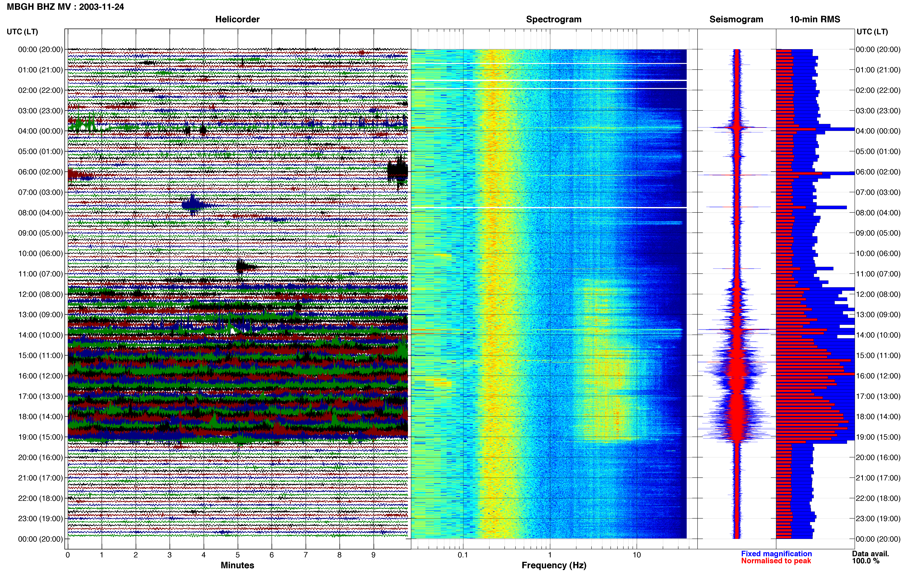The width and height of the screenshot is (924, 578).
Task: Click the '1' frequency tick label under the spectrogram
Action: 550,555
